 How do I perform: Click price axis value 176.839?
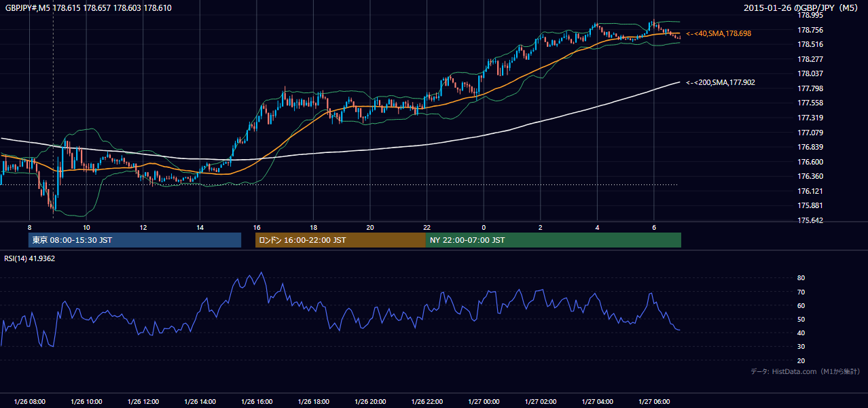810,147
